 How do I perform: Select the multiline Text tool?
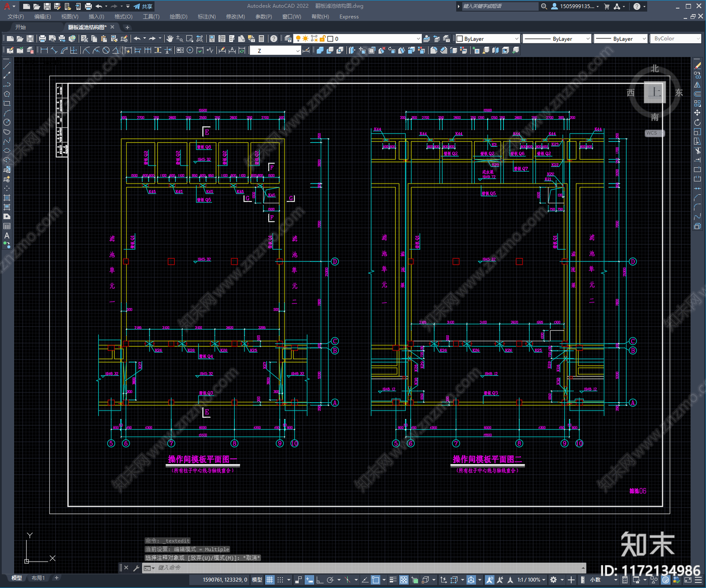tap(7, 236)
